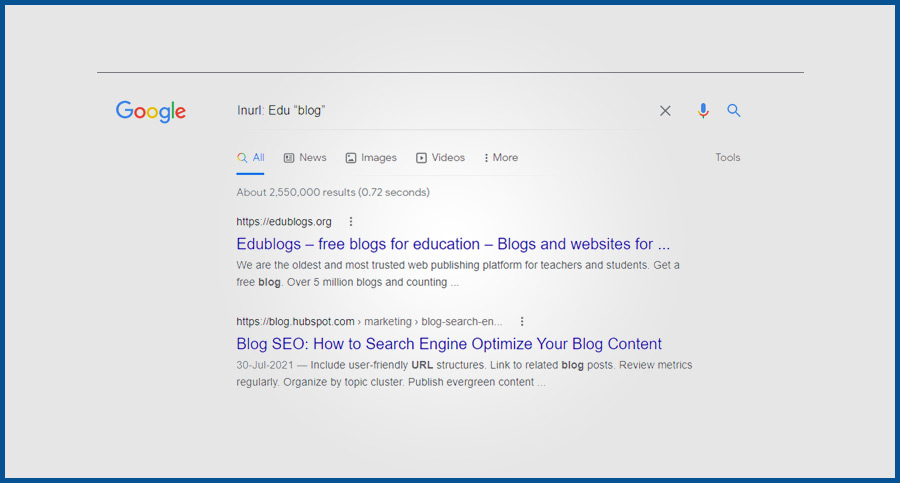Click the https://edublogs.org URL
The height and width of the screenshot is (483, 900).
[284, 222]
